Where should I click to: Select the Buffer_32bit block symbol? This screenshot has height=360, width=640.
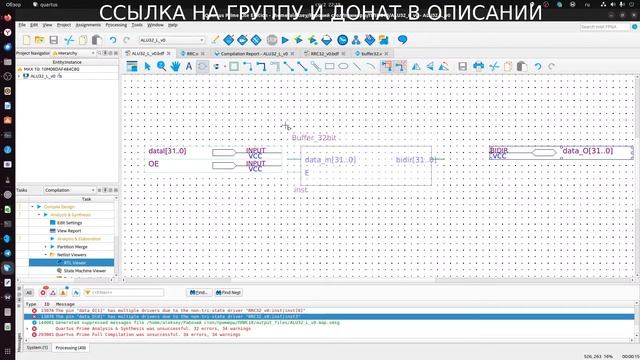point(366,166)
